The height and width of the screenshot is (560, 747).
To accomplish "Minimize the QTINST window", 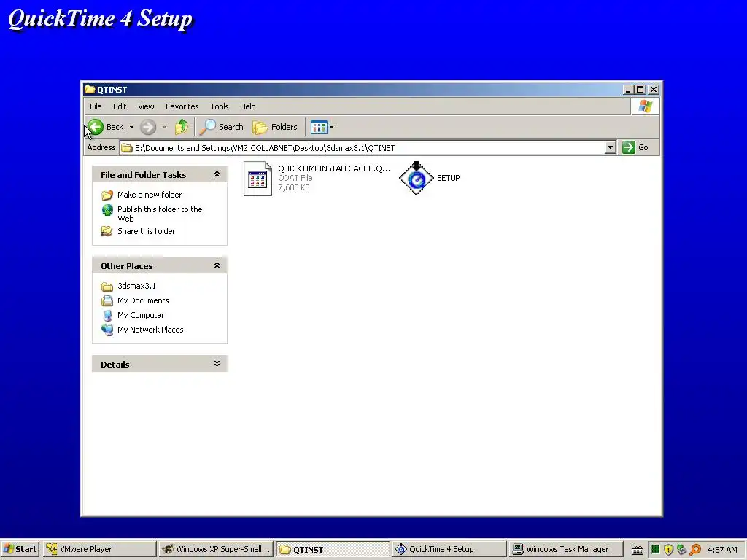I will [x=628, y=90].
